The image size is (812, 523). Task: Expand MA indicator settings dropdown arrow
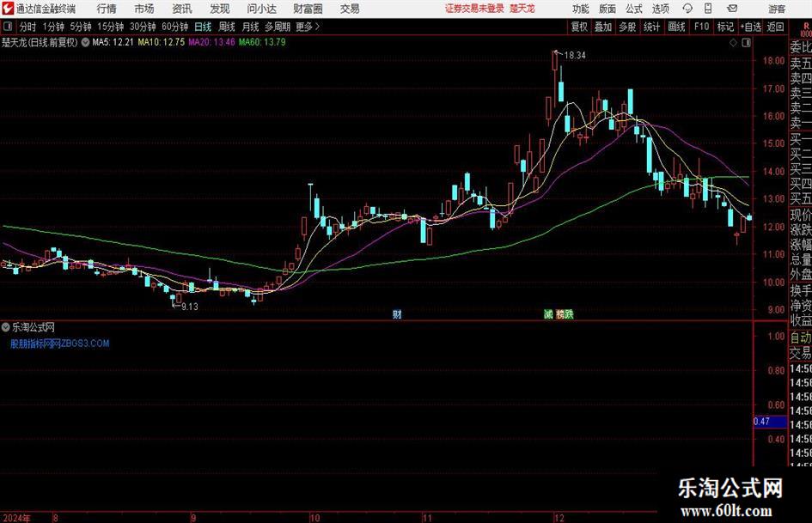point(85,42)
